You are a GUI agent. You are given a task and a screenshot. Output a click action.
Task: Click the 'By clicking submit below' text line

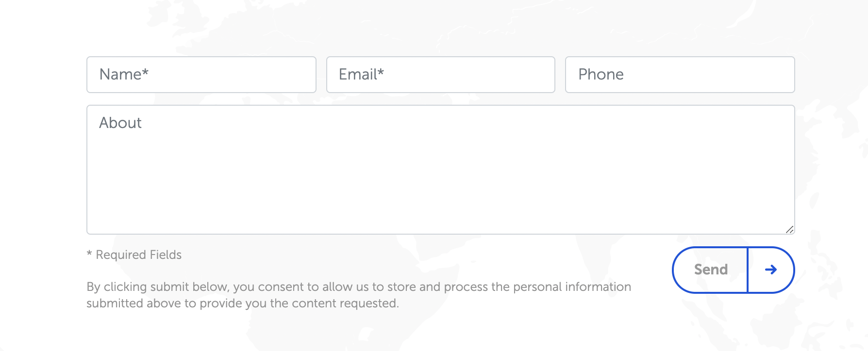click(359, 287)
